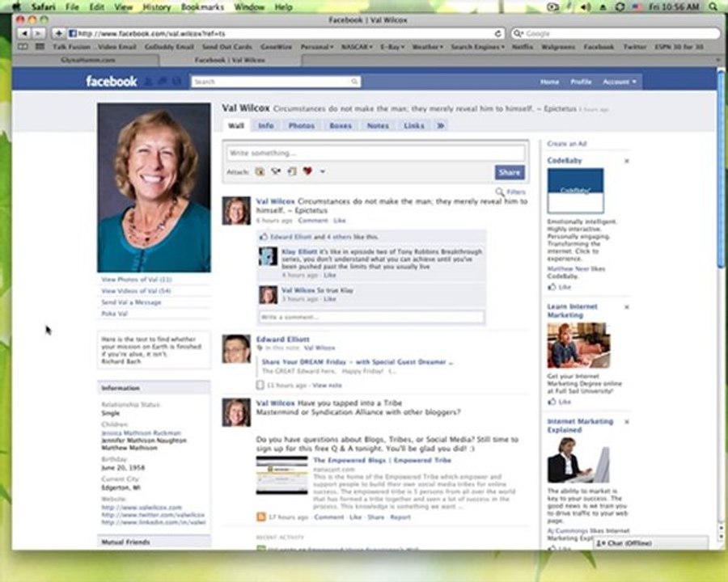Open messages icon in Facebook header
The width and height of the screenshot is (728, 582).
pyautogui.click(x=162, y=82)
